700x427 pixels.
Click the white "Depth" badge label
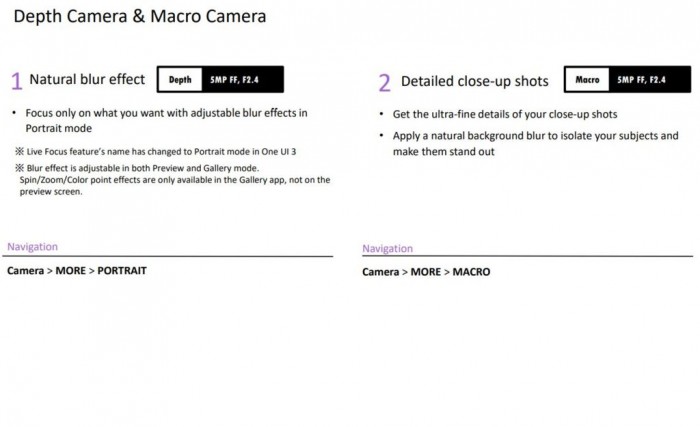pos(180,79)
